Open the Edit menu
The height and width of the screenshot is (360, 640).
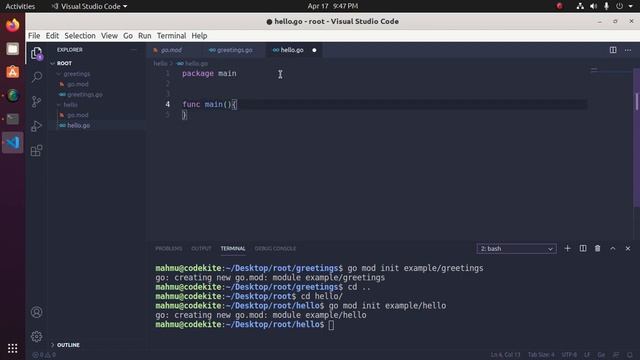pyautogui.click(x=52, y=36)
